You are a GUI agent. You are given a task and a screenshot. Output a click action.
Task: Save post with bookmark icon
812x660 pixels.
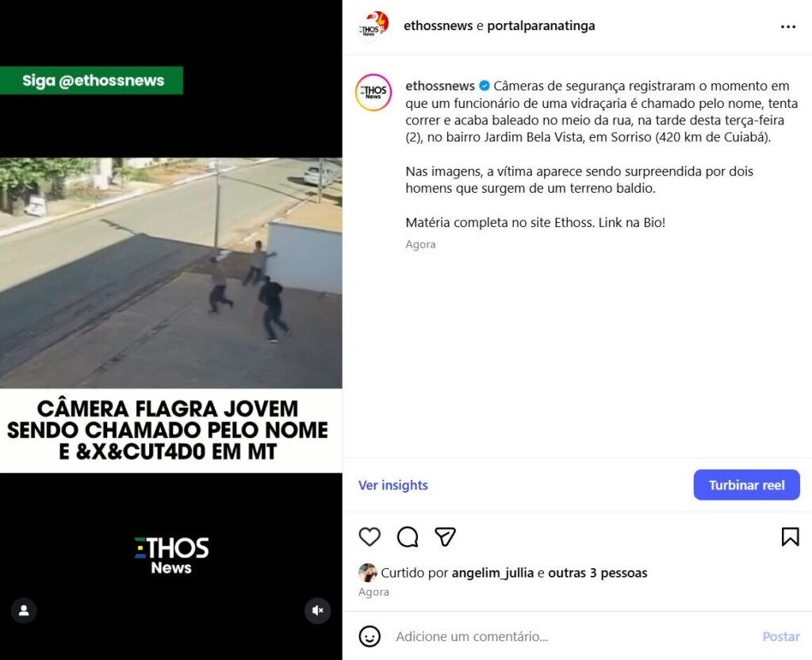pos(791,537)
